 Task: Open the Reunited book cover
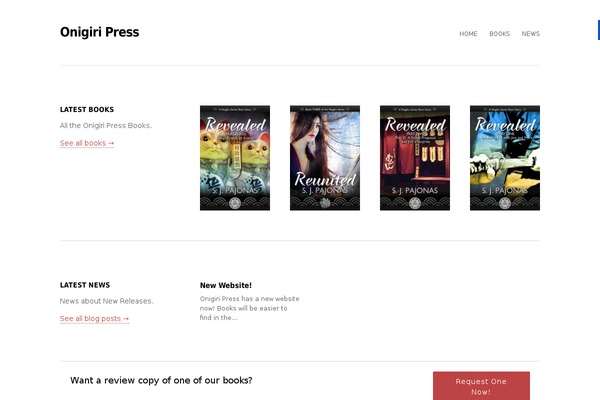click(x=325, y=158)
